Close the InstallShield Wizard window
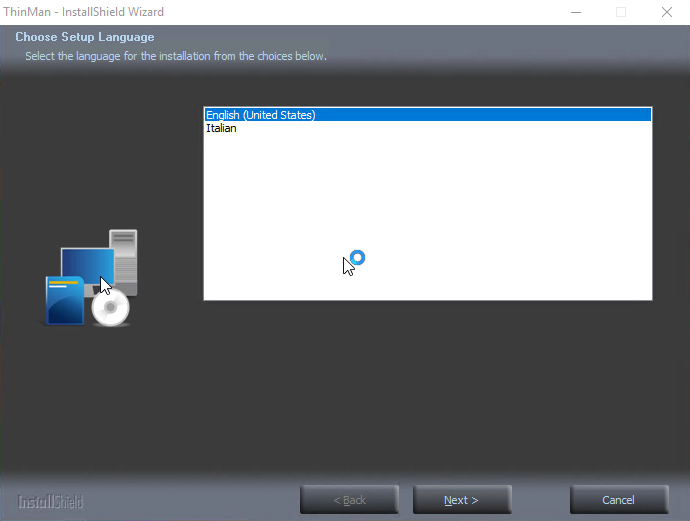This screenshot has width=690, height=521. click(x=667, y=12)
